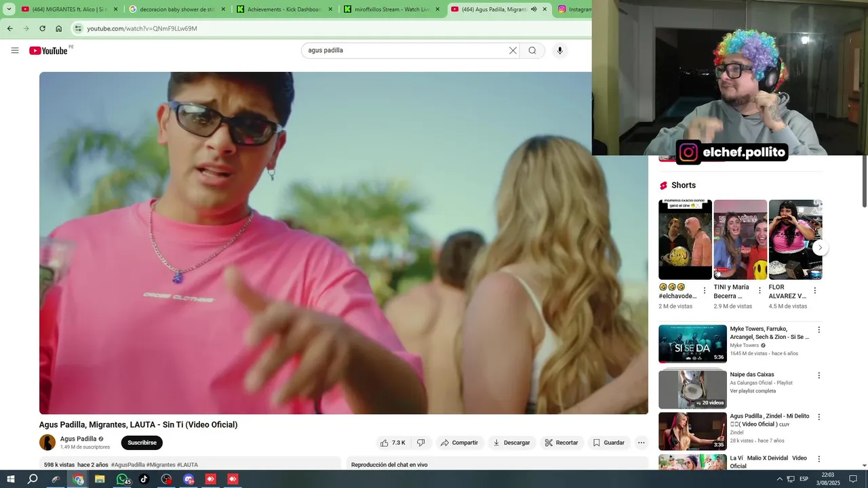The width and height of the screenshot is (868, 488).
Task: View site information icon in address bar
Action: tap(78, 28)
